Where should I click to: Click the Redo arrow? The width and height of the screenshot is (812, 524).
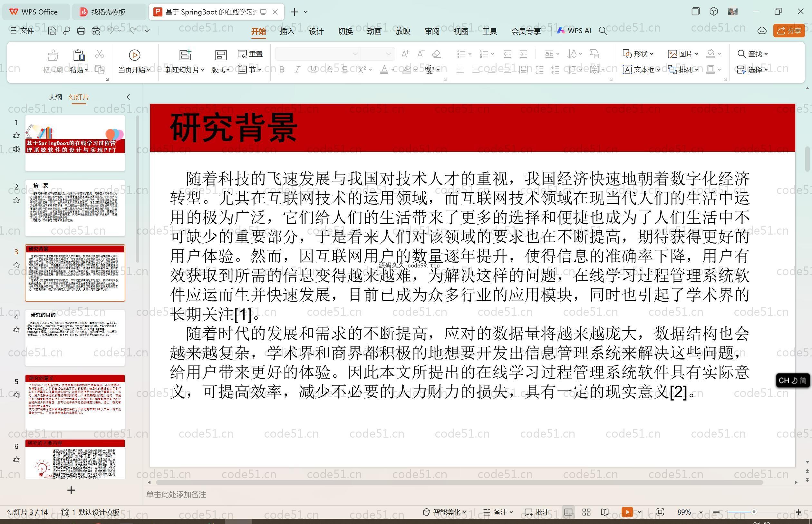pyautogui.click(x=133, y=31)
